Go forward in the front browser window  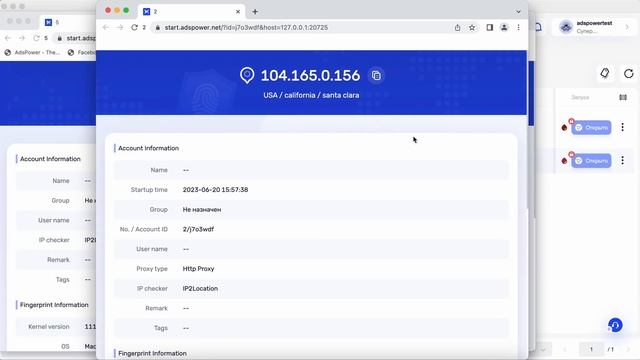click(x=120, y=27)
